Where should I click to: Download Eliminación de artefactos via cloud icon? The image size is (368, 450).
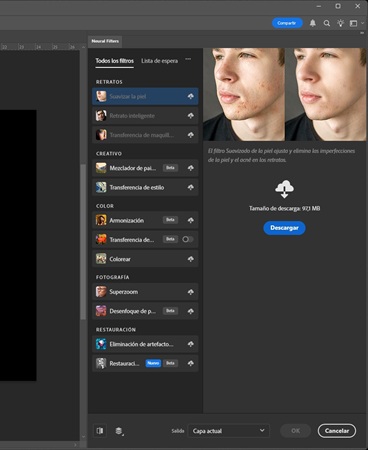click(190, 344)
